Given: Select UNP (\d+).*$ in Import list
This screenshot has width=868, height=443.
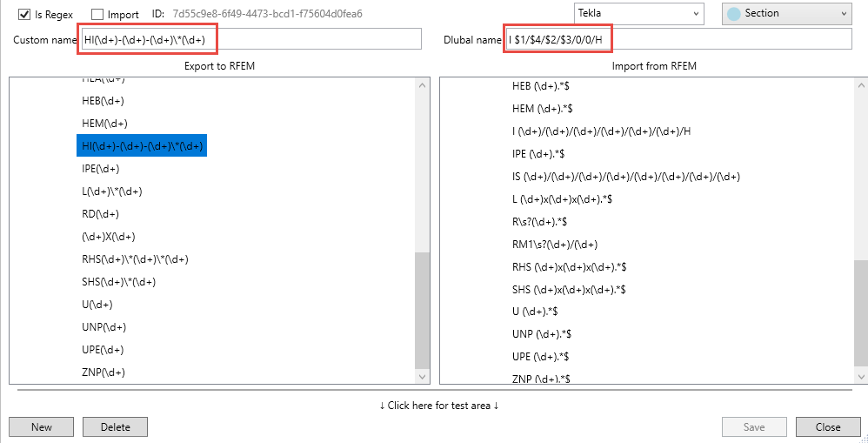Looking at the screenshot, I should click(x=542, y=334).
